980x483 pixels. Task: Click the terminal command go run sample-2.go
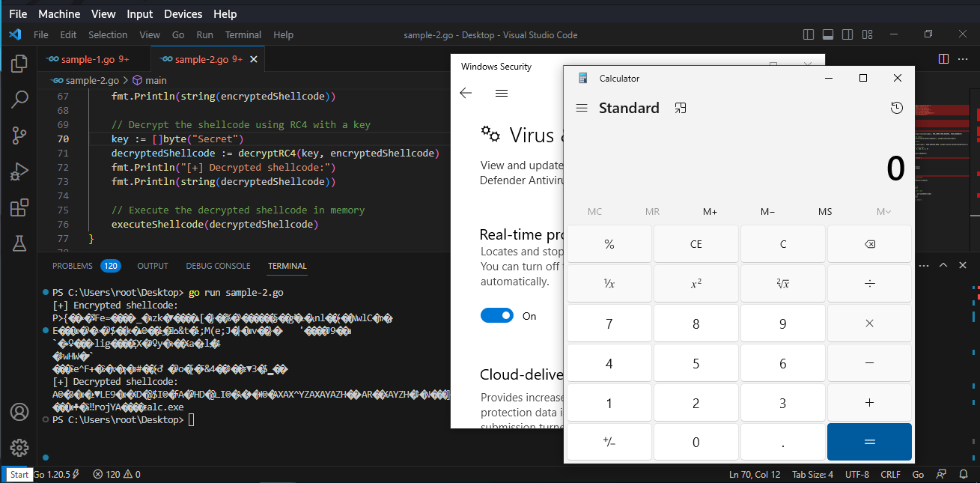235,292
